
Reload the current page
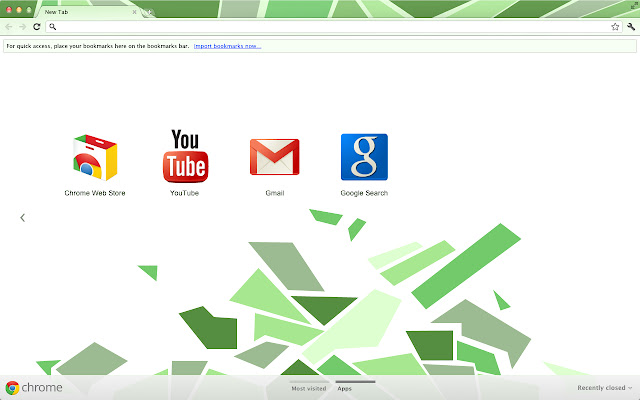(x=37, y=27)
